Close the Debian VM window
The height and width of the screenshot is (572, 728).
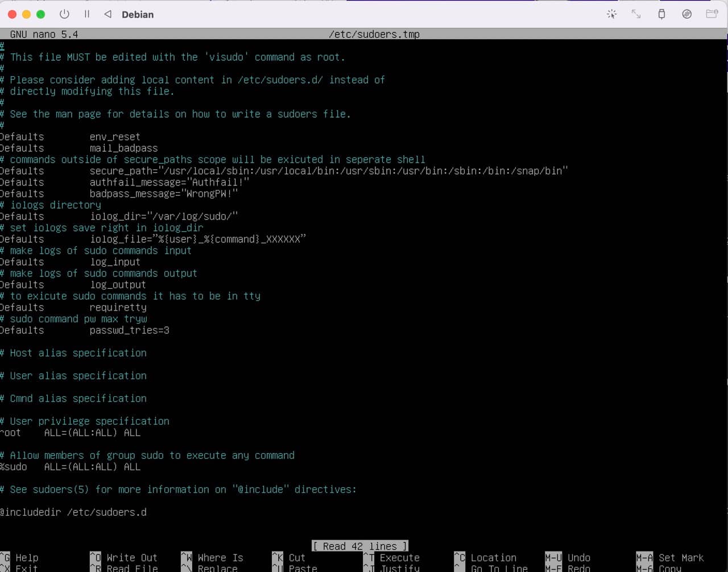pyautogui.click(x=12, y=14)
